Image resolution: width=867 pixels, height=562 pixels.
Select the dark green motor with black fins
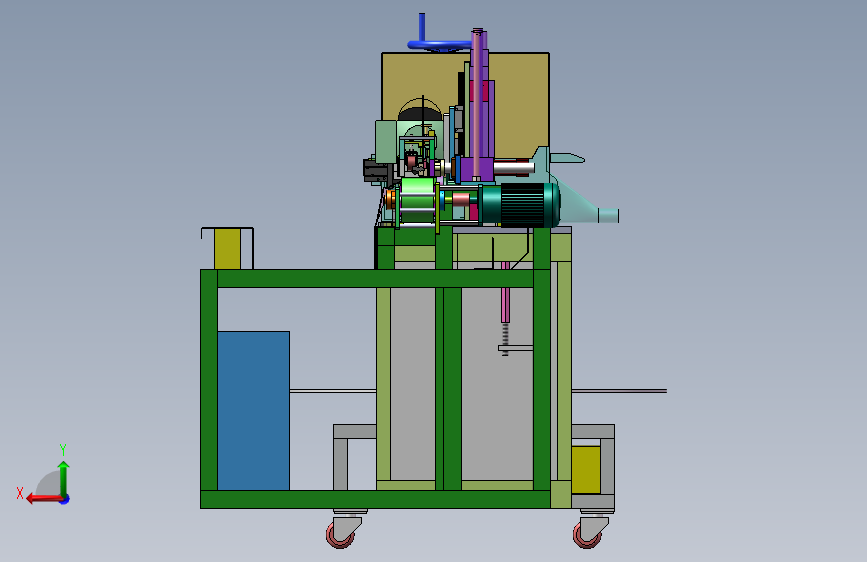(520, 205)
